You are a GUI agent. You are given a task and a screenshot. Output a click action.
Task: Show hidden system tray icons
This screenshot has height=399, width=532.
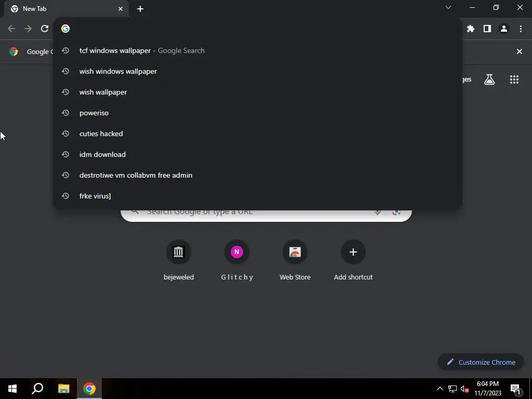(440, 389)
